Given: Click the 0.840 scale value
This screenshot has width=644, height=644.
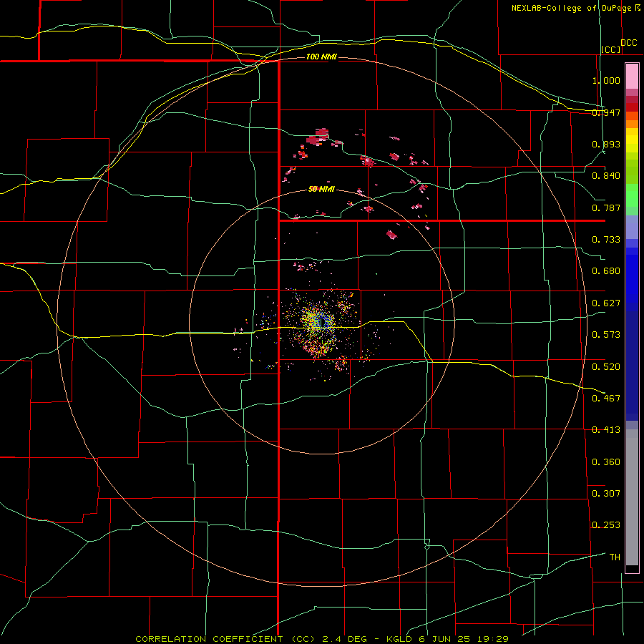Looking at the screenshot, I should click(606, 176).
